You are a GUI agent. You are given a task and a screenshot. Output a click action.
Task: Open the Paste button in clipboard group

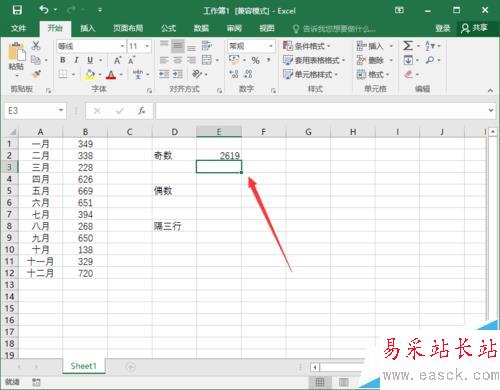(16, 57)
